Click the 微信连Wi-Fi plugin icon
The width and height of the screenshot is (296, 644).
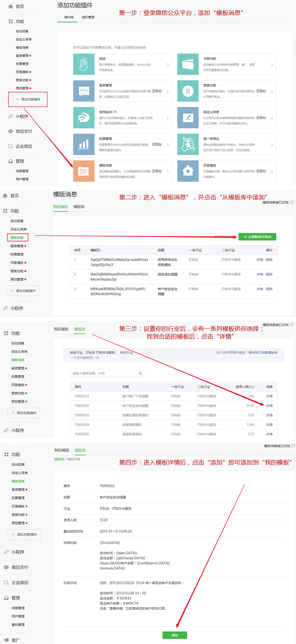pos(84,118)
